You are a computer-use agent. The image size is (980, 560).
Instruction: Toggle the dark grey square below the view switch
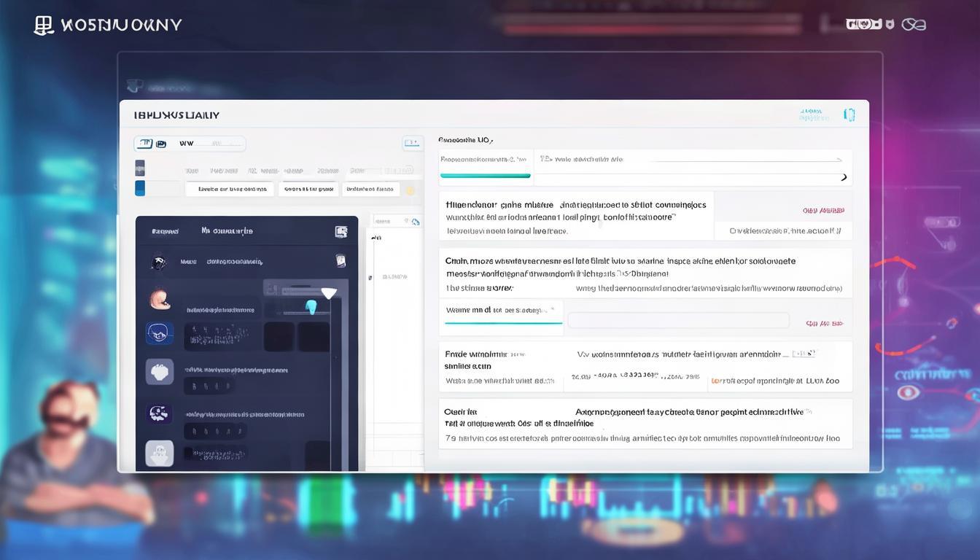tap(140, 168)
